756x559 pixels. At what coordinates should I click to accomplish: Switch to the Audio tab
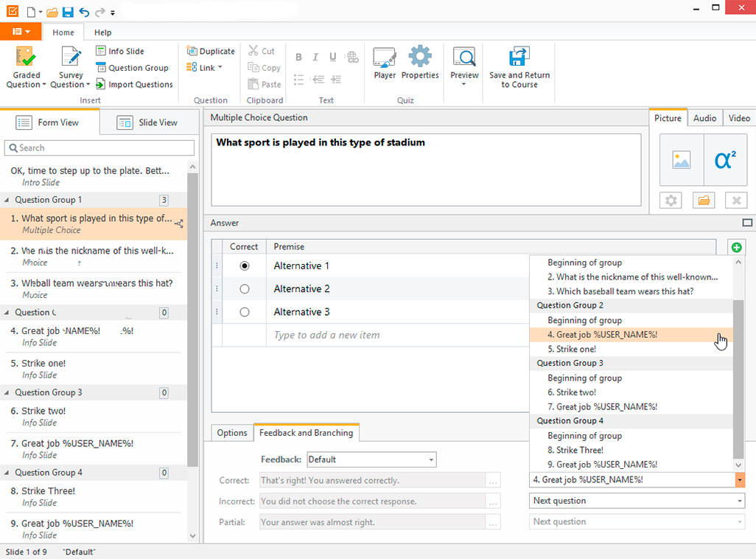705,117
